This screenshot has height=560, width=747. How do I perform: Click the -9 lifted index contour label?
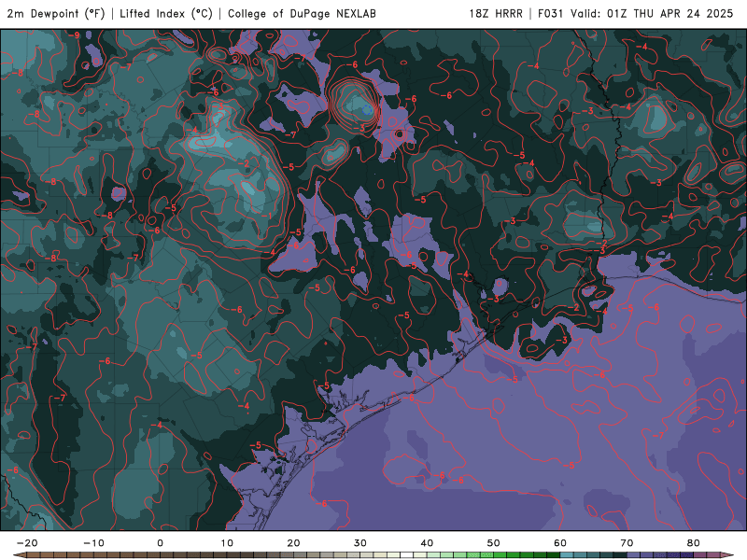pos(75,35)
